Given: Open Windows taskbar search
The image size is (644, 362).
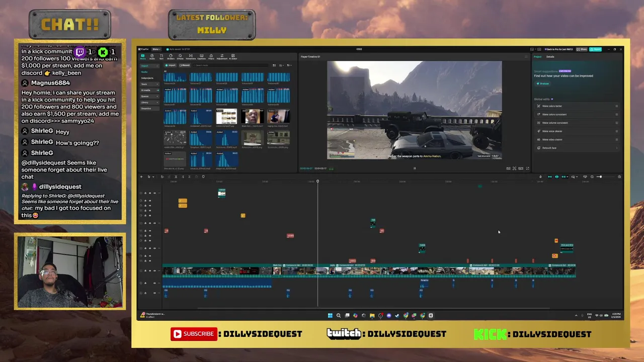Looking at the screenshot, I should [x=339, y=315].
